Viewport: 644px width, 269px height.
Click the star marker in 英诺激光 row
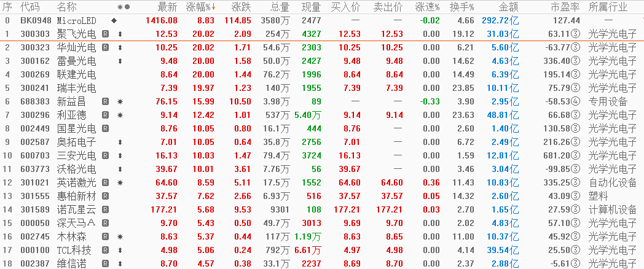[x=120, y=183]
